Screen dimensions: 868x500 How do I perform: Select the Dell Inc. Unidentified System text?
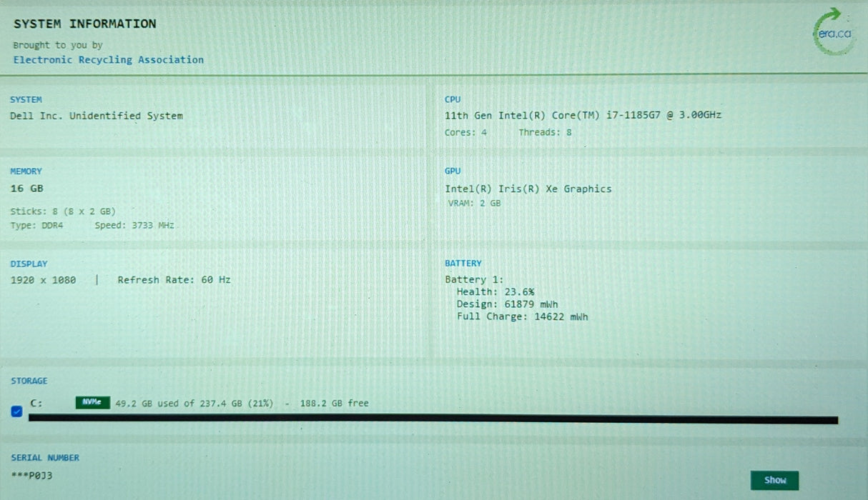[97, 116]
